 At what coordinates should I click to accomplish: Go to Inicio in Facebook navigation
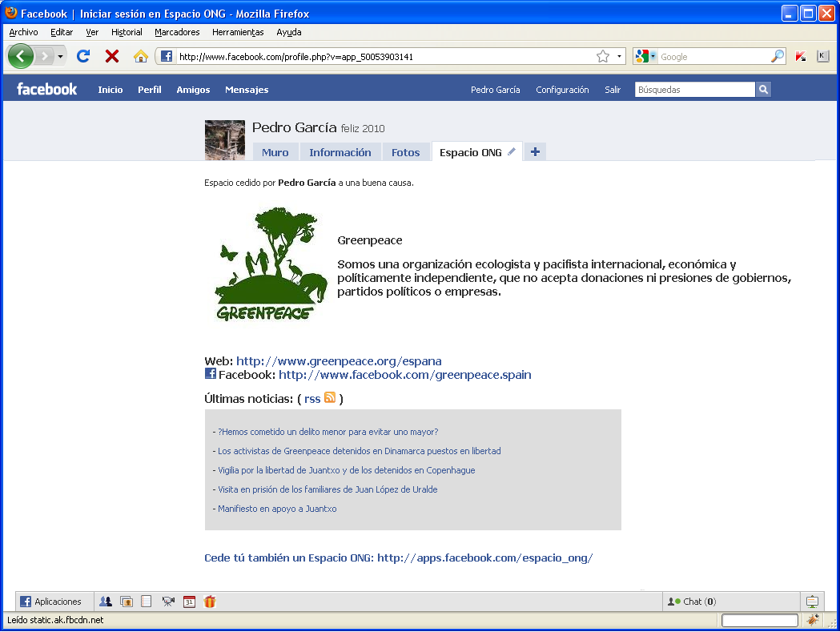111,90
